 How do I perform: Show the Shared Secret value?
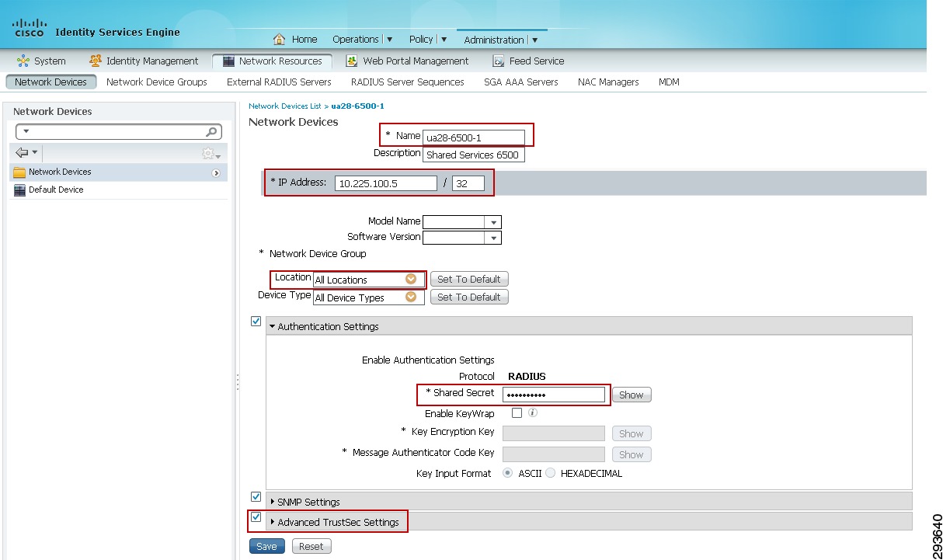pyautogui.click(x=632, y=395)
